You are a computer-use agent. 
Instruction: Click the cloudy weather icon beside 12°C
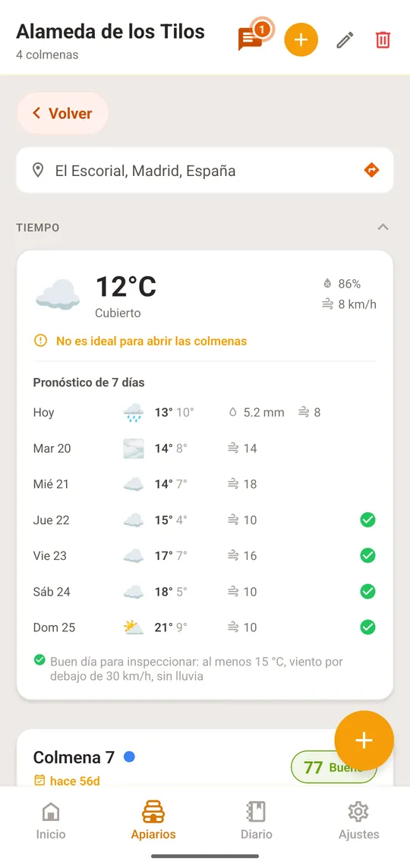58,294
